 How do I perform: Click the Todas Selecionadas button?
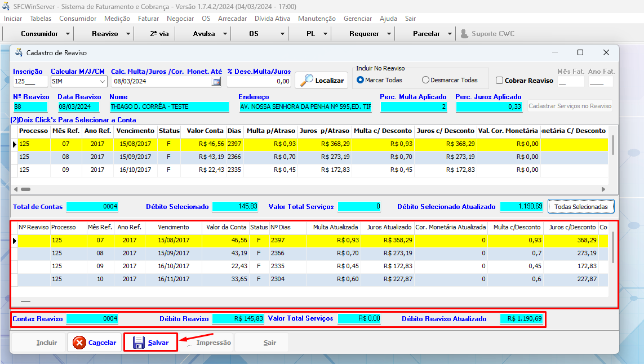click(581, 207)
